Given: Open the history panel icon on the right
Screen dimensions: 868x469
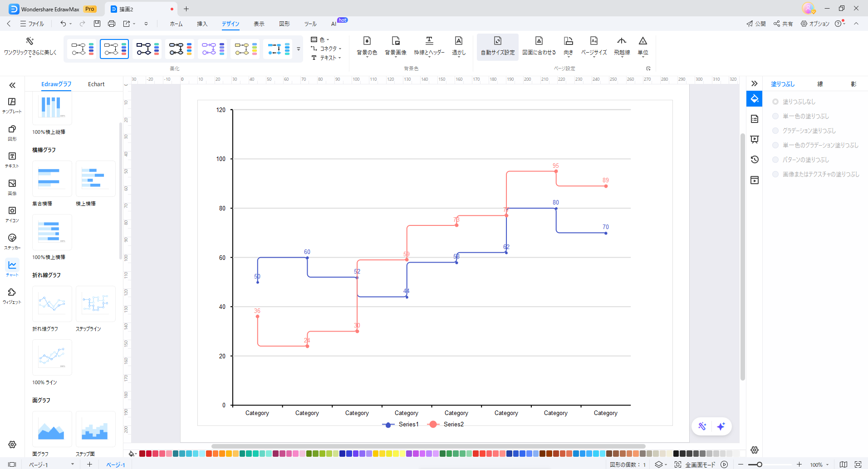Looking at the screenshot, I should [x=755, y=160].
